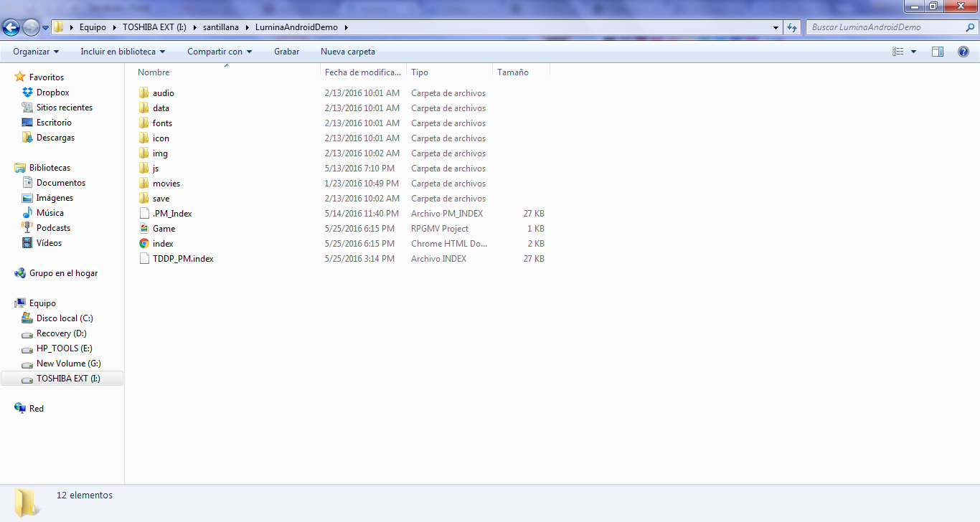Click the Forward navigation arrow
The image size is (980, 522).
pos(32,28)
